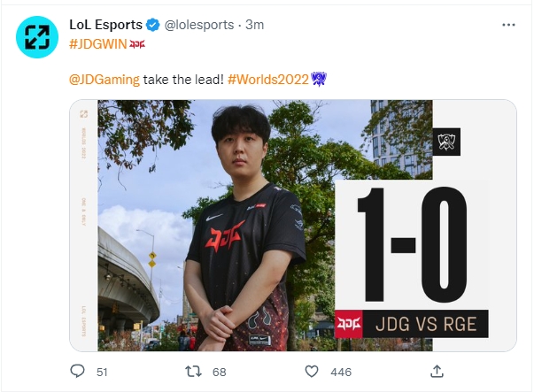This screenshot has width=534, height=392.
Task: Open the #Worlds2022 hashtag link
Action: pyautogui.click(x=268, y=80)
